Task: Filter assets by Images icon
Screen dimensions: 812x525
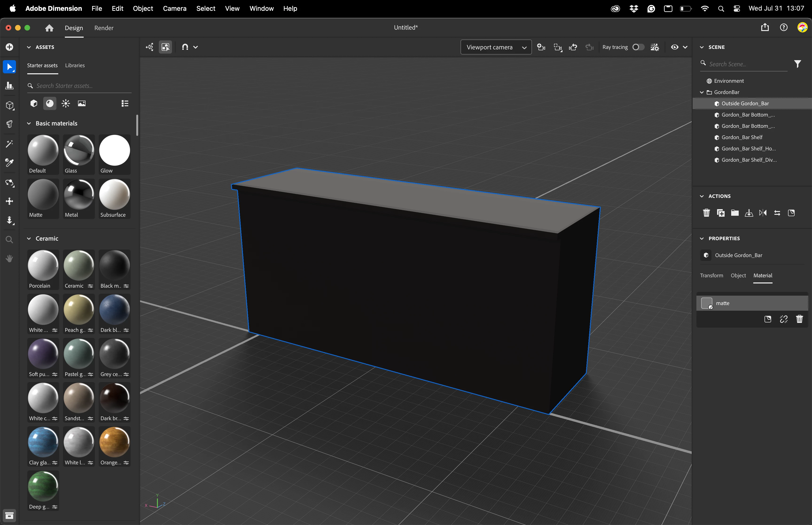Action: [82, 103]
